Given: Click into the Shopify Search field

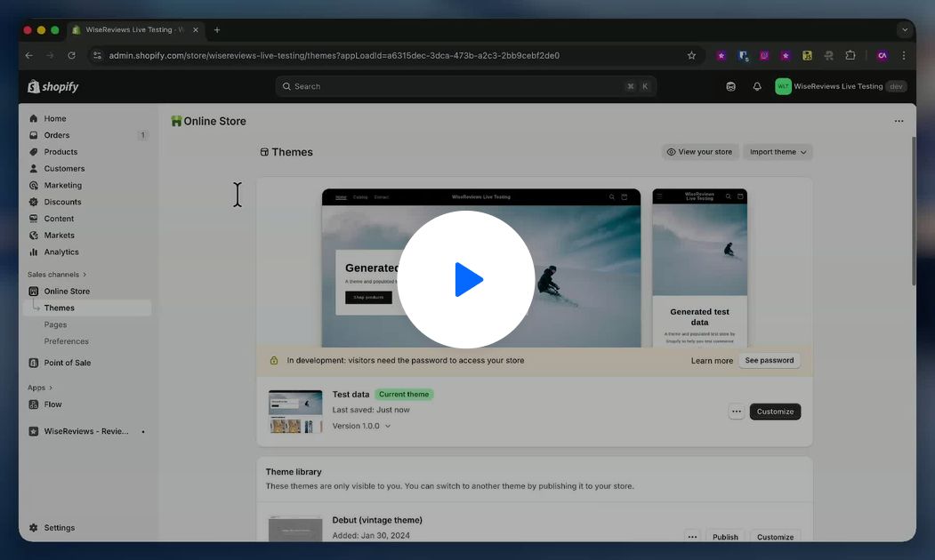Looking at the screenshot, I should tap(465, 86).
